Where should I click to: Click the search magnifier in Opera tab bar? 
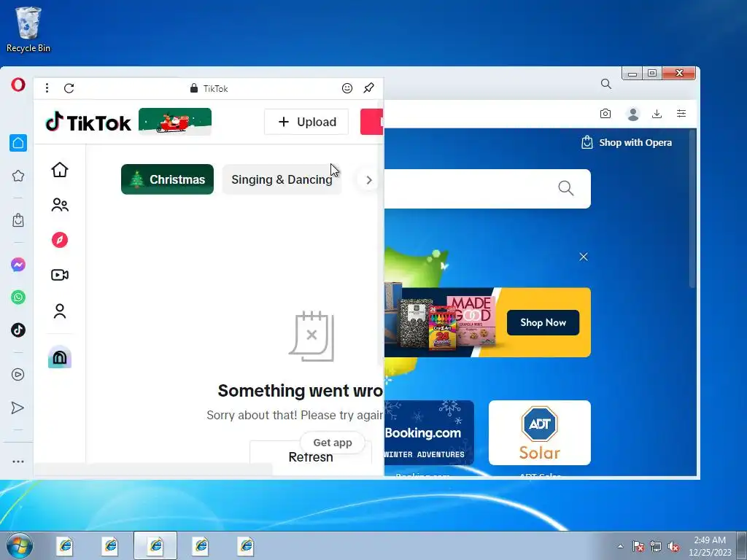point(606,84)
